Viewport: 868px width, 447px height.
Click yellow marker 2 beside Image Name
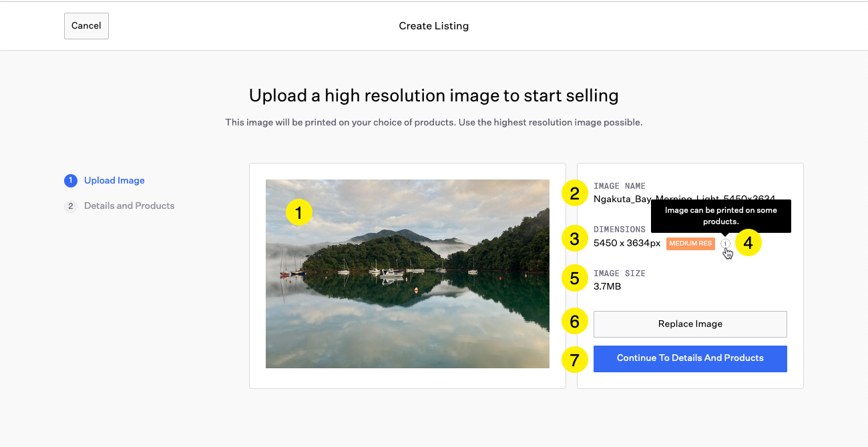[574, 193]
